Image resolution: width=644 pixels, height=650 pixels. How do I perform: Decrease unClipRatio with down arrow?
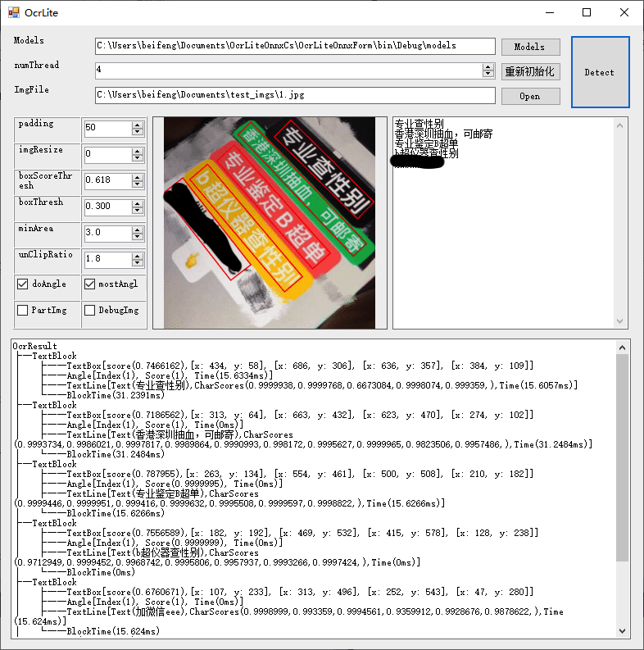tap(138, 263)
